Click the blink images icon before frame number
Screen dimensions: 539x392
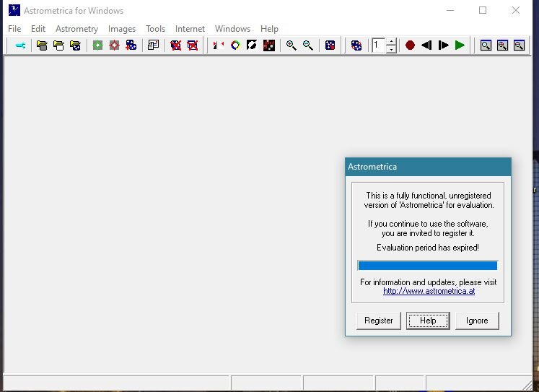click(356, 45)
